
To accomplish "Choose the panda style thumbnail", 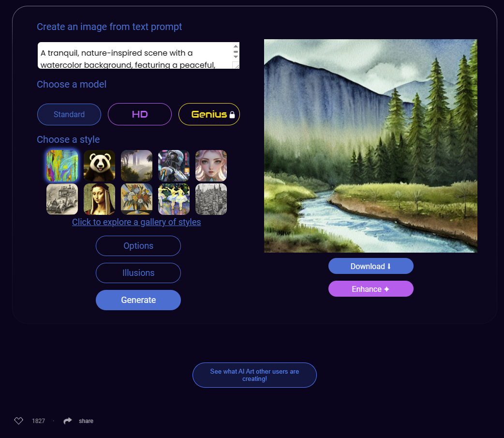I will 99,166.
